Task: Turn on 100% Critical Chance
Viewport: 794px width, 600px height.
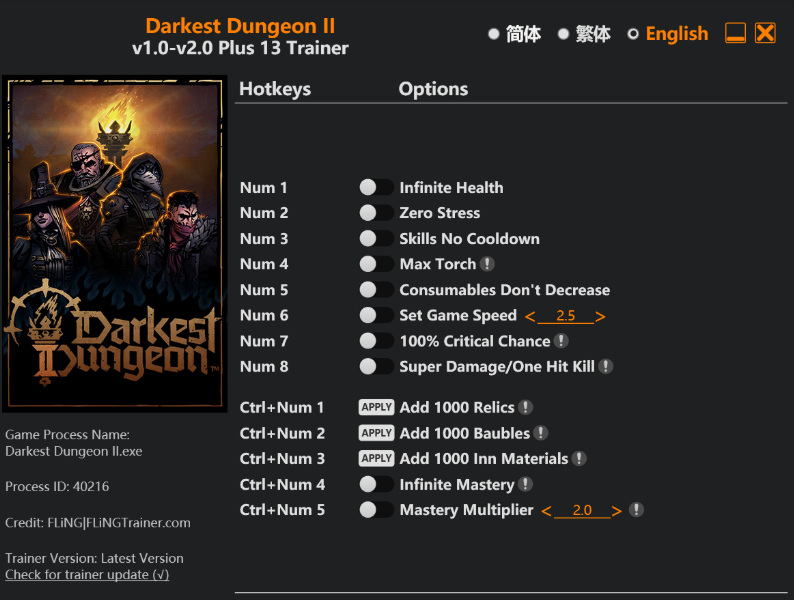Action: coord(376,341)
